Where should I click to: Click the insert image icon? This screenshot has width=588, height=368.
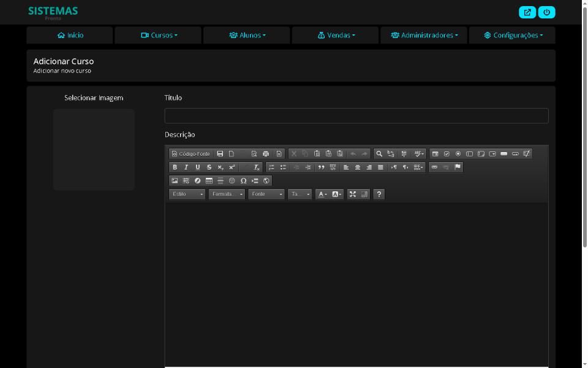pyautogui.click(x=175, y=181)
